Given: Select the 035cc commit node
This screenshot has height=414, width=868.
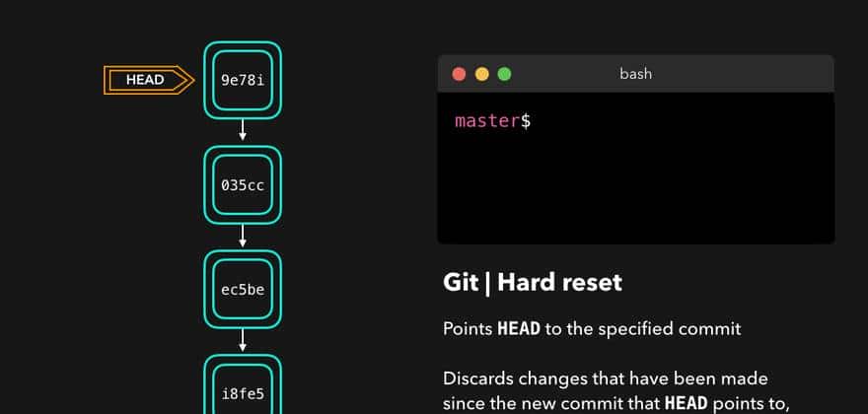Looking at the screenshot, I should click(243, 184).
